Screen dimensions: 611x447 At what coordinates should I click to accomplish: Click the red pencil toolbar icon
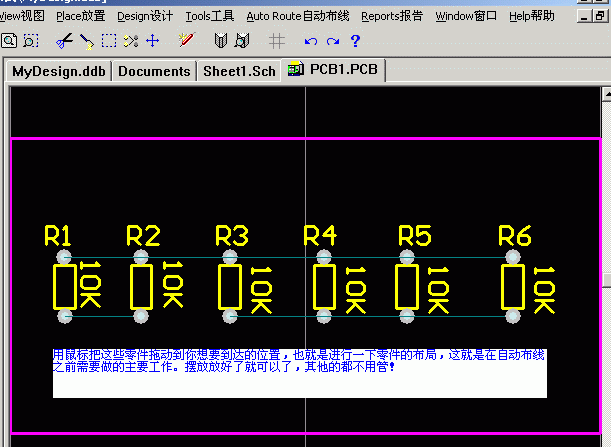pyautogui.click(x=185, y=41)
